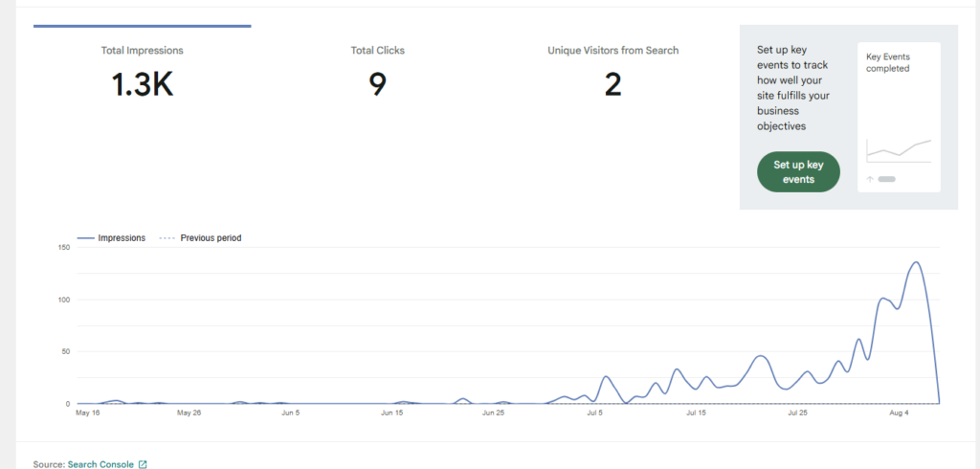Screen dimensions: 980x469
Task: Click the Key Events completed preview card
Action: pyautogui.click(x=899, y=117)
